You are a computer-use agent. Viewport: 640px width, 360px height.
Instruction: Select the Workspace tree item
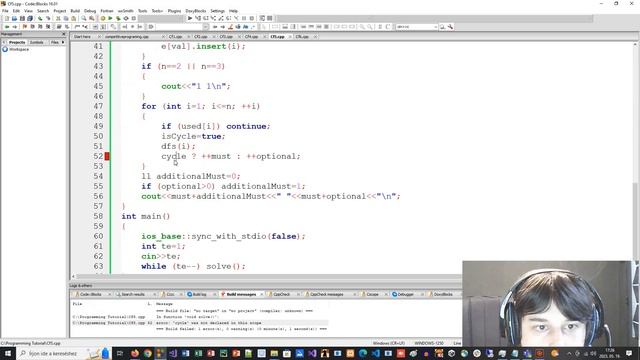[x=19, y=49]
